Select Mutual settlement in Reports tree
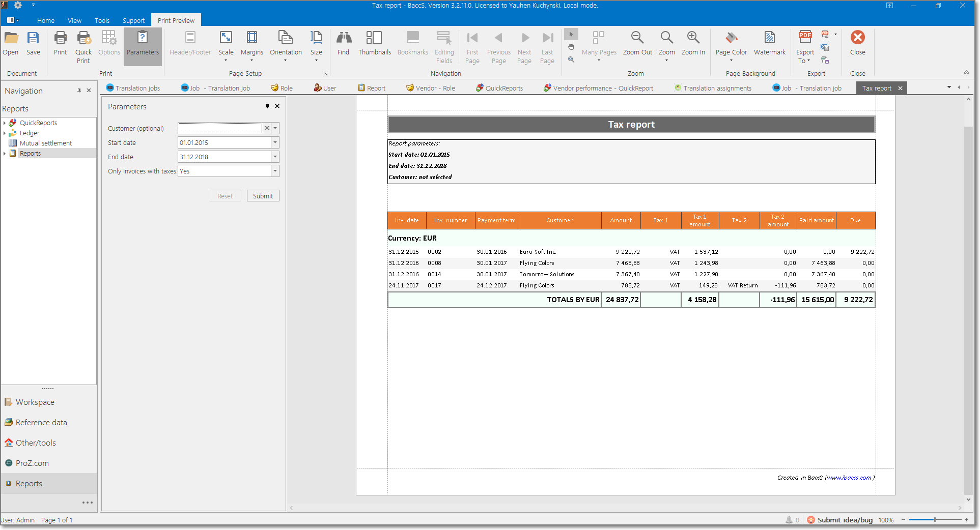The height and width of the screenshot is (530, 980). pyautogui.click(x=46, y=143)
